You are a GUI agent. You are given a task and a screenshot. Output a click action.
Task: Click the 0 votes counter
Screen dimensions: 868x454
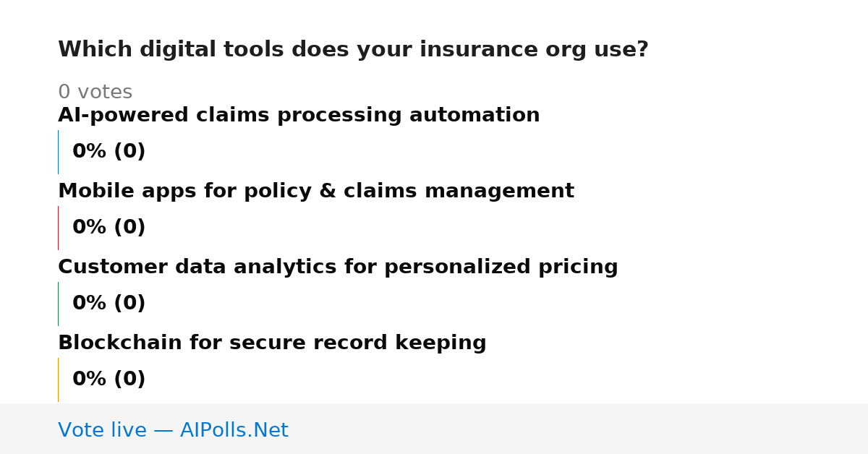pos(95,93)
